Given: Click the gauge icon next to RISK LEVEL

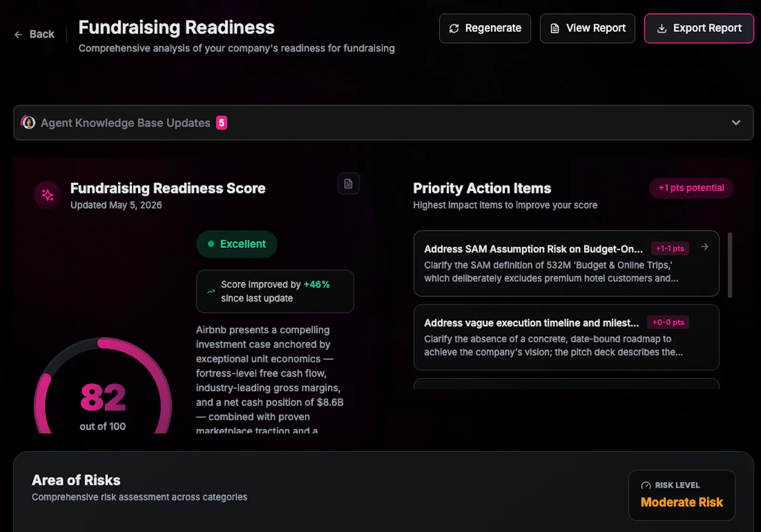Looking at the screenshot, I should pos(646,485).
